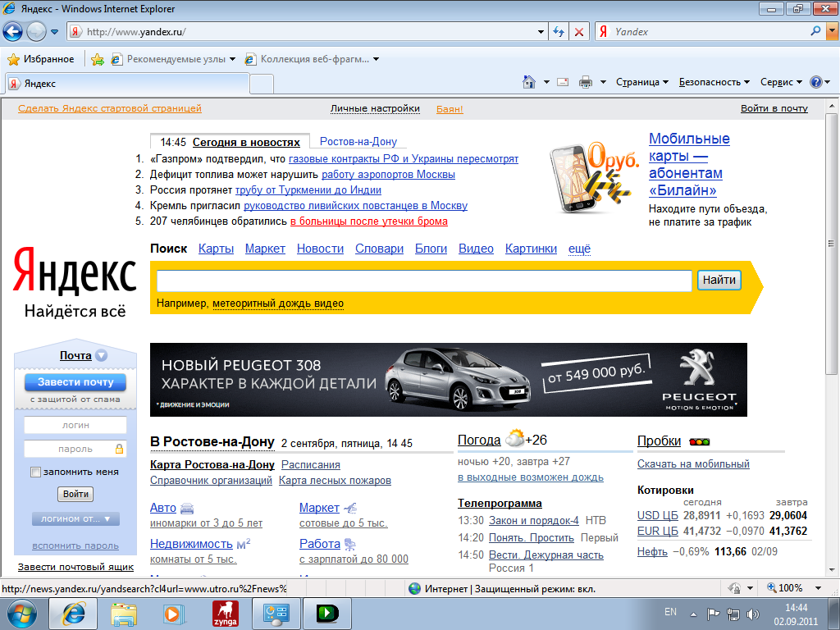Add to favorites bar star icon
The height and width of the screenshot is (630, 840).
tap(98, 59)
